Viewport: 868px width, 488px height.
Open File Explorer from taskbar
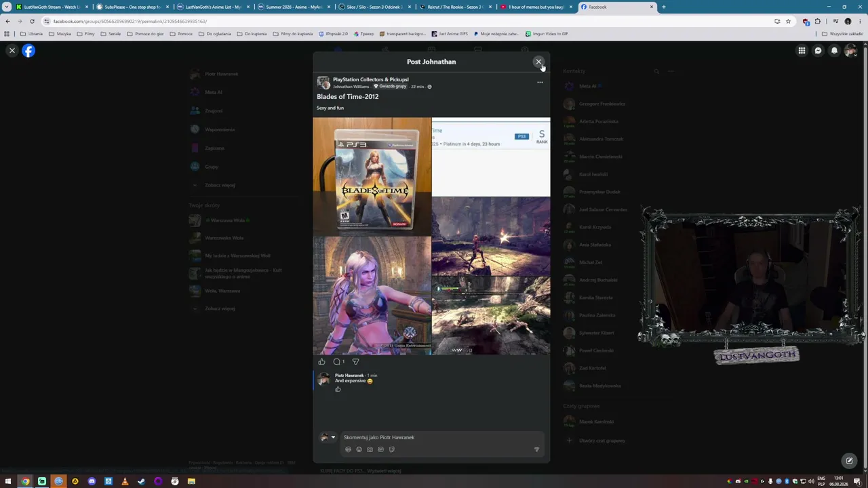coord(191,481)
